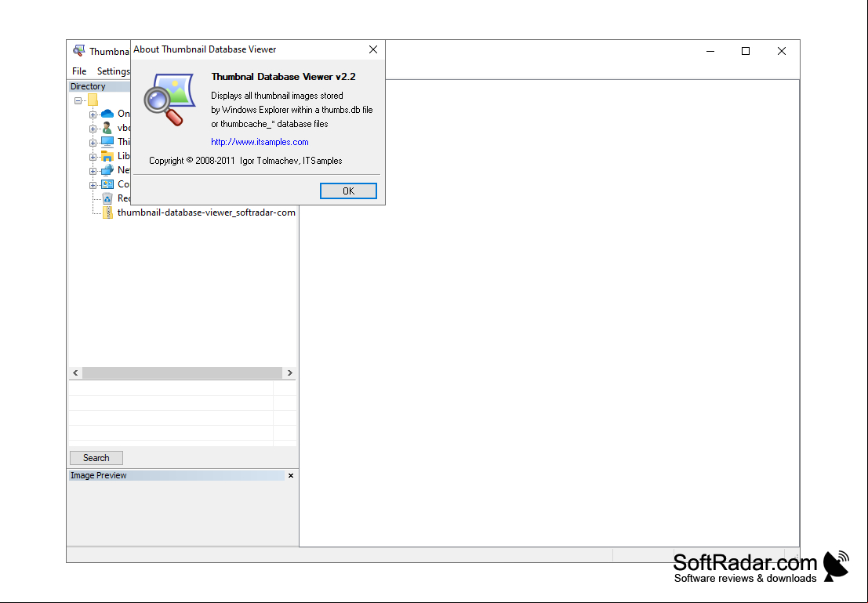The height and width of the screenshot is (603, 868).
Task: Click OK in the About dialog
Action: click(348, 191)
